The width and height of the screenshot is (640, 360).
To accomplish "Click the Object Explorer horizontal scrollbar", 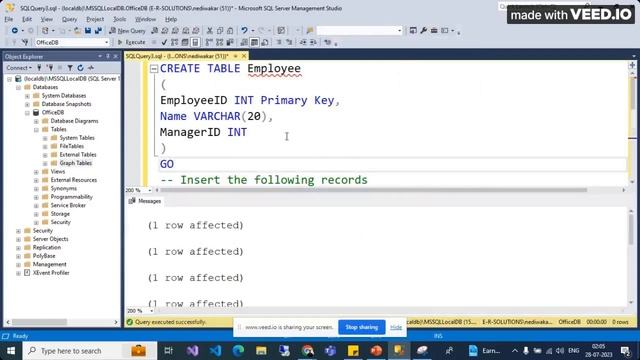I will coord(39,322).
